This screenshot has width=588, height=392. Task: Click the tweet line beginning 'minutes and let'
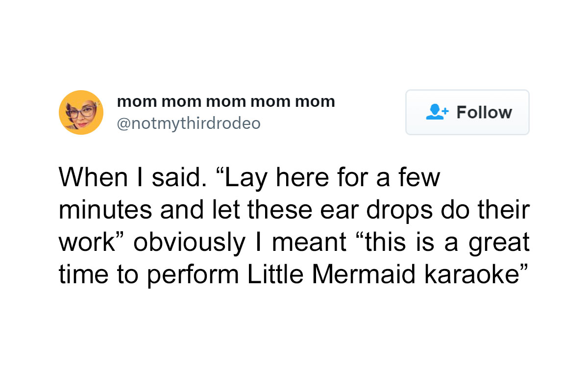(x=294, y=211)
